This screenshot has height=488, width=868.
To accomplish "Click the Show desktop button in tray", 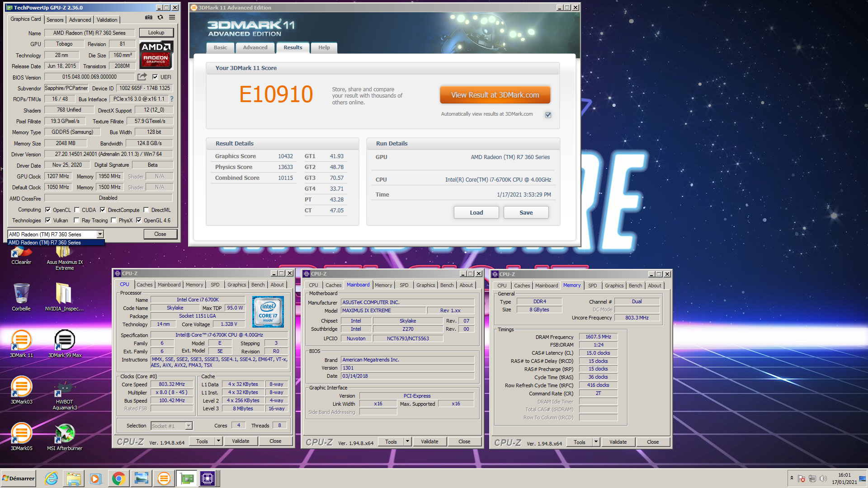I will pos(863,479).
